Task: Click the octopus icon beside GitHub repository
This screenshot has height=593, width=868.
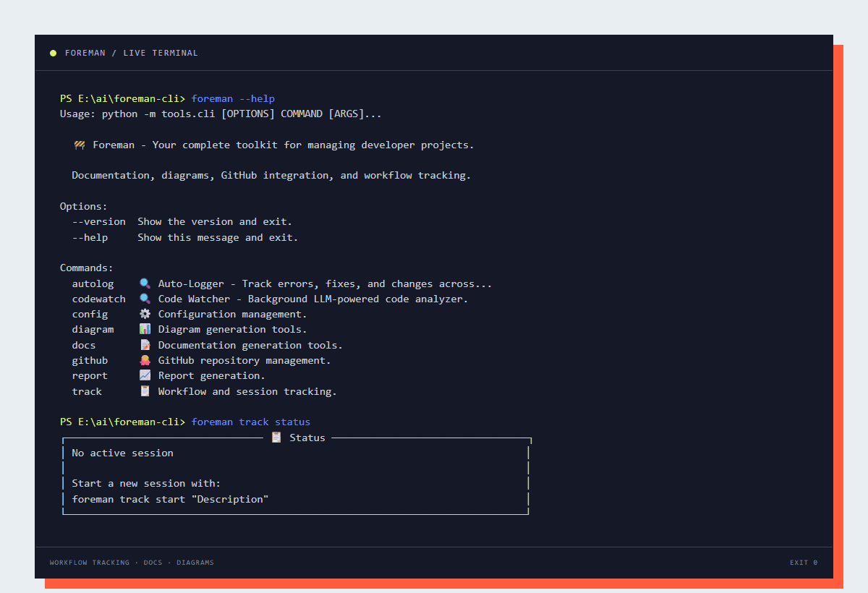Action: click(x=145, y=360)
